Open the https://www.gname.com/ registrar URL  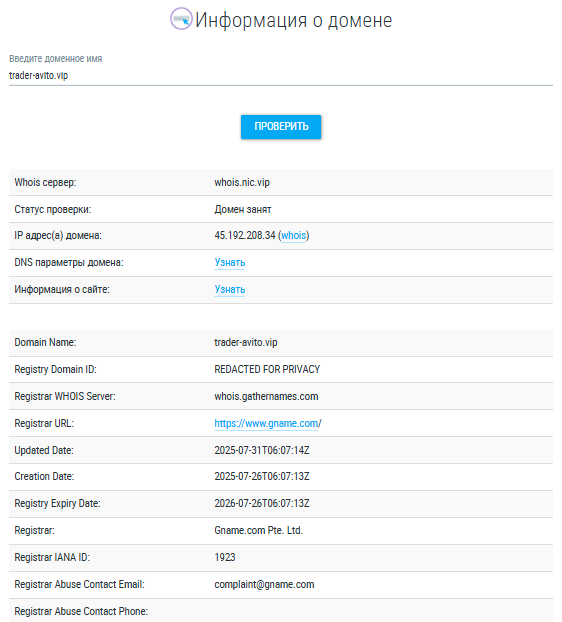tap(268, 424)
